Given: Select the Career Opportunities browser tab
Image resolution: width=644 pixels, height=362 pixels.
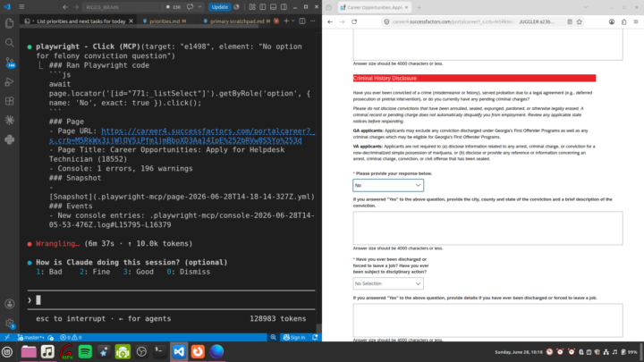Looking at the screenshot, I should (373, 7).
